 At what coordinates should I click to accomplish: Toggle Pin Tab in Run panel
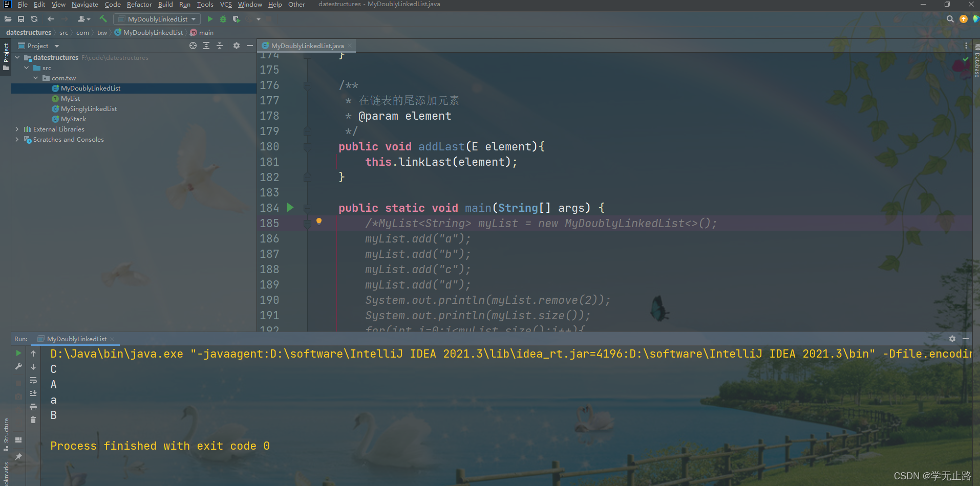[18, 456]
